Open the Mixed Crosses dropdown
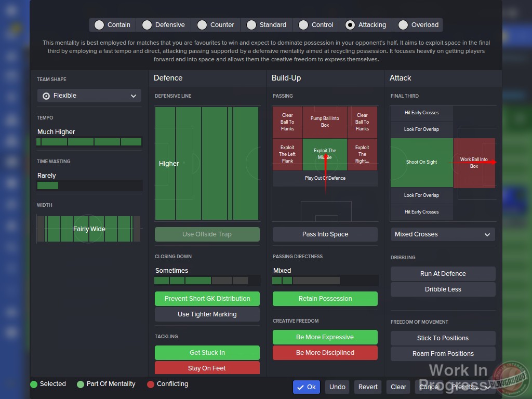Screen dimensions: 532x399 pos(443,234)
